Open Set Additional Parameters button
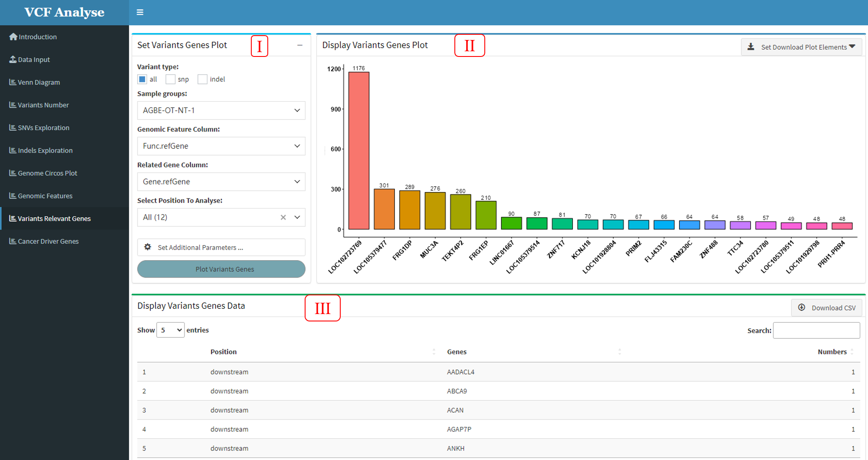Image resolution: width=868 pixels, height=460 pixels. click(x=221, y=247)
